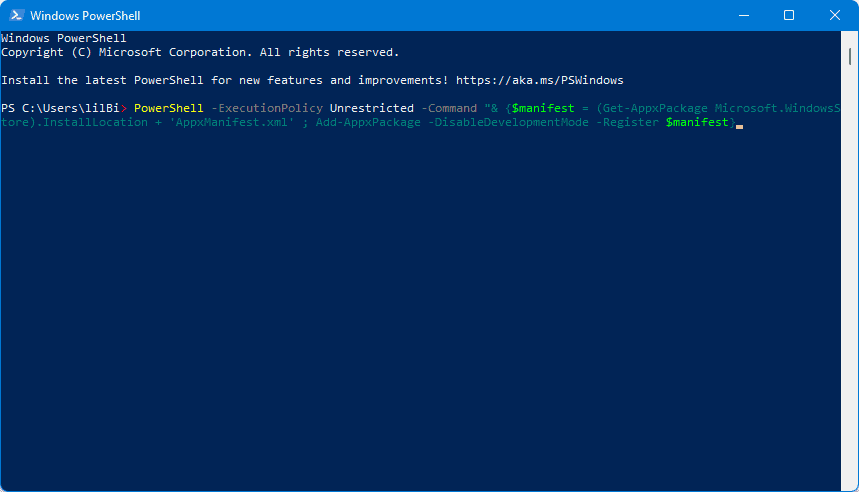The image size is (859, 492).
Task: Click the -Command parameter text
Action: [x=449, y=108]
